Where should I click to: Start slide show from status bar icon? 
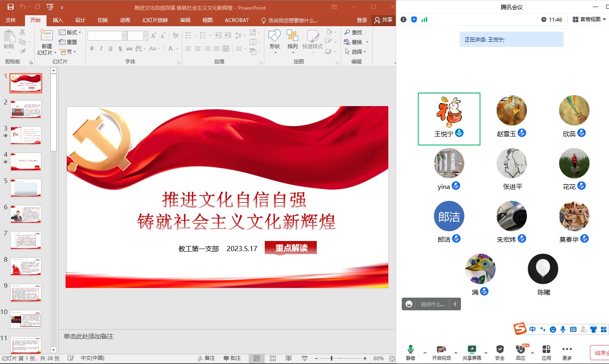[304, 358]
